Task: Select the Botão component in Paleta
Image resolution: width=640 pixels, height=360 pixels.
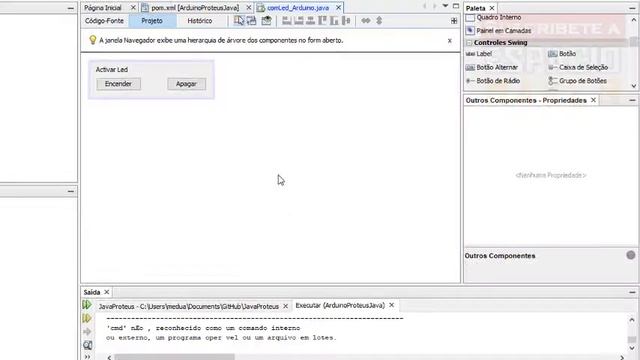Action: [562, 54]
